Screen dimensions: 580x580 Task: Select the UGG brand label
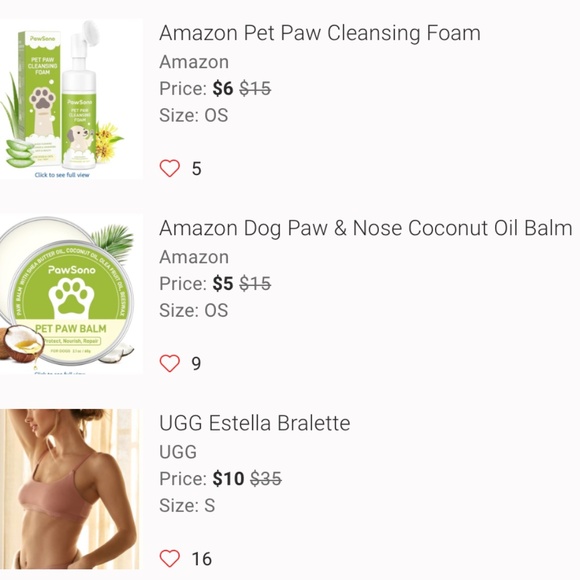click(178, 452)
